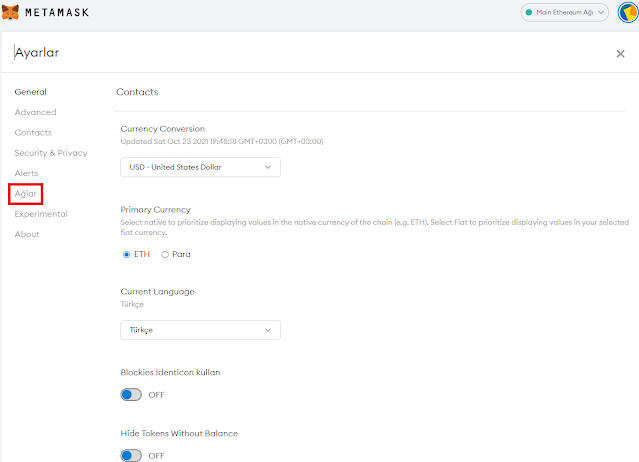This screenshot has height=462, width=639.
Task: Close the Ayarlar settings panel
Action: (620, 54)
